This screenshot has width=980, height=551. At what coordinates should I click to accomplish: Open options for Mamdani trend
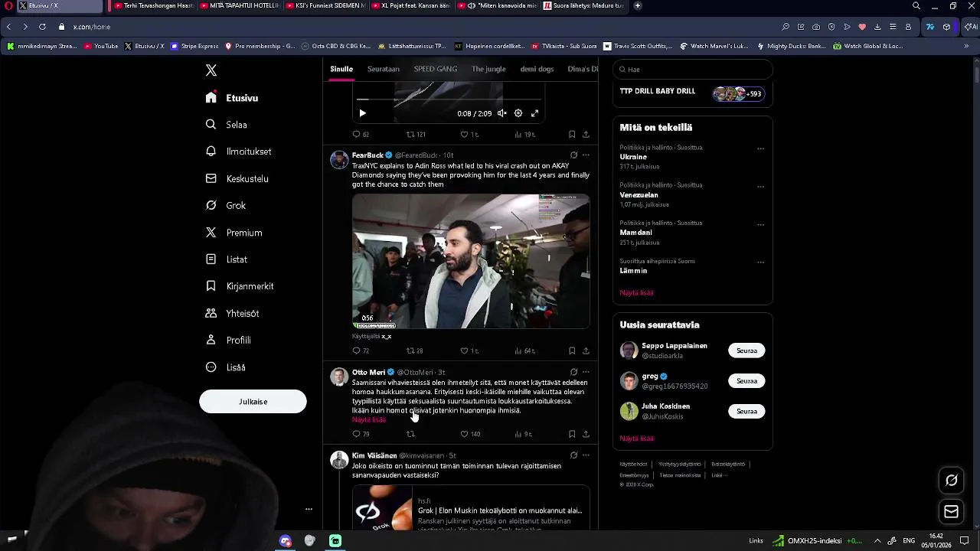coord(760,224)
